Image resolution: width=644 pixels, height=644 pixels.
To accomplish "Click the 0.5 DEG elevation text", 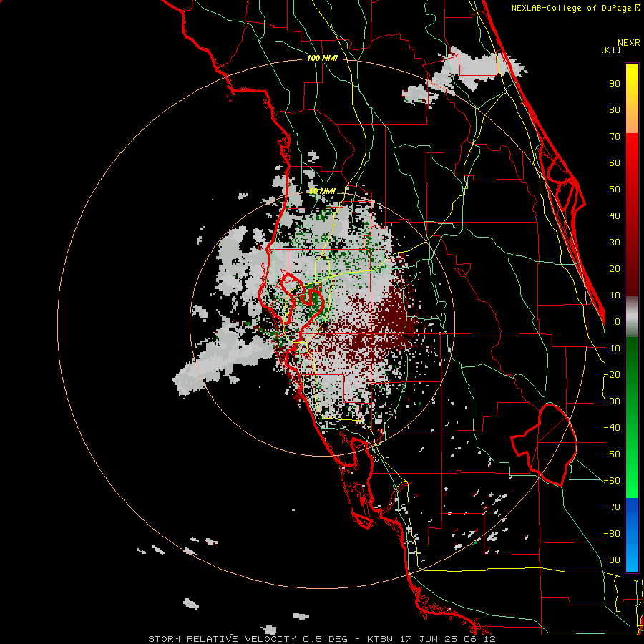I will coord(326,639).
